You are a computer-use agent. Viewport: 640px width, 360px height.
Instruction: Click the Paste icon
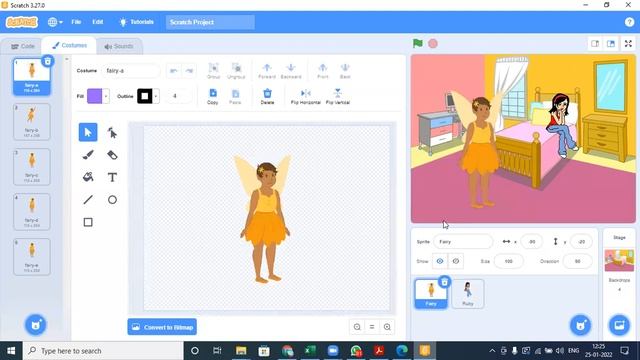click(x=235, y=97)
